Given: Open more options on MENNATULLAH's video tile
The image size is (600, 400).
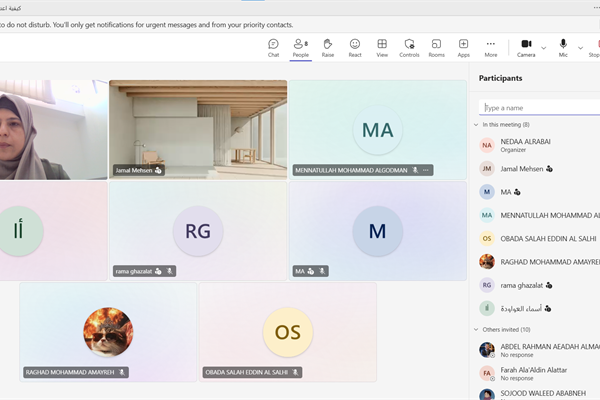Looking at the screenshot, I should pyautogui.click(x=426, y=170).
